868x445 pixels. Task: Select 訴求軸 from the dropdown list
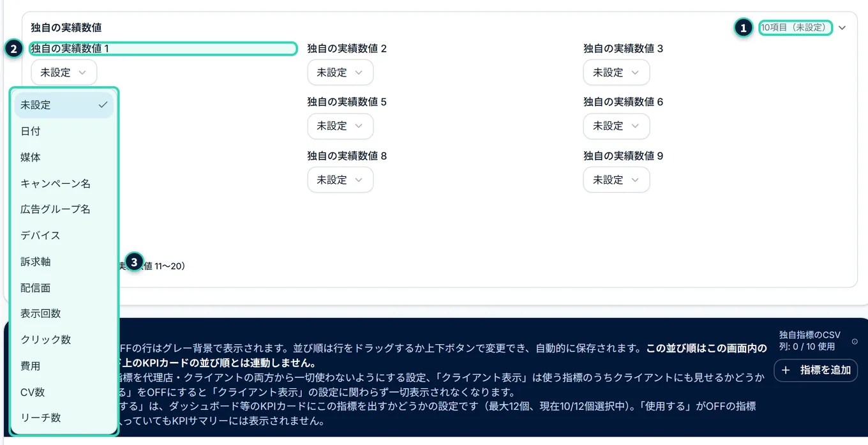point(64,262)
